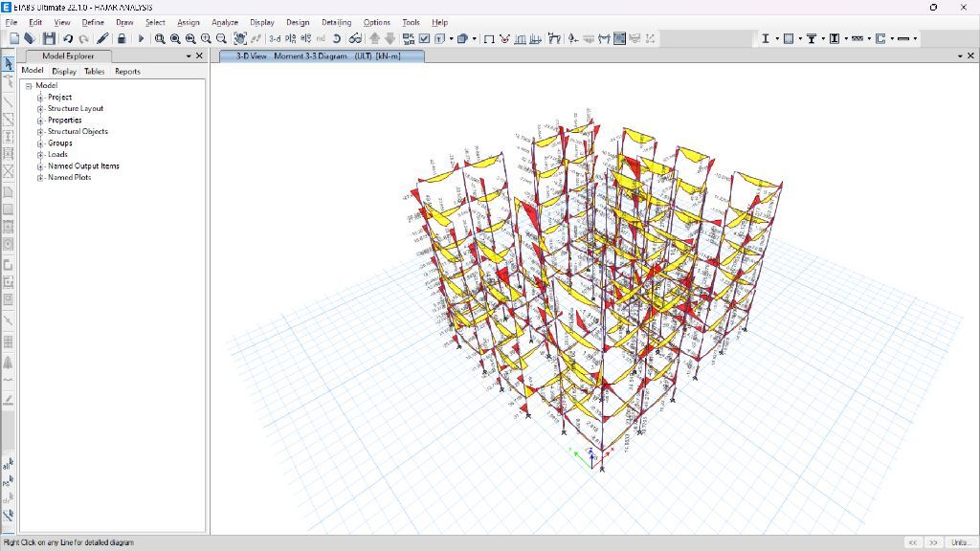The width and height of the screenshot is (980, 551).
Task: Open the I-section frame design dropdown arrow
Action: point(776,39)
